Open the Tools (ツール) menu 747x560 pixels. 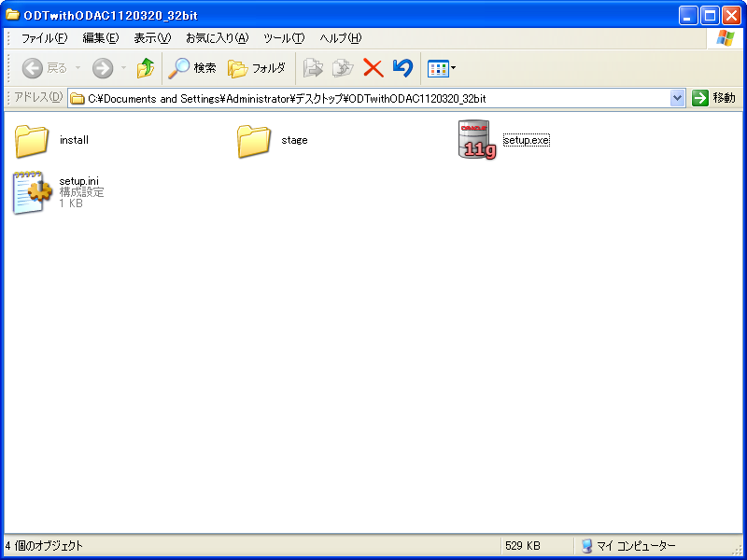coord(284,38)
